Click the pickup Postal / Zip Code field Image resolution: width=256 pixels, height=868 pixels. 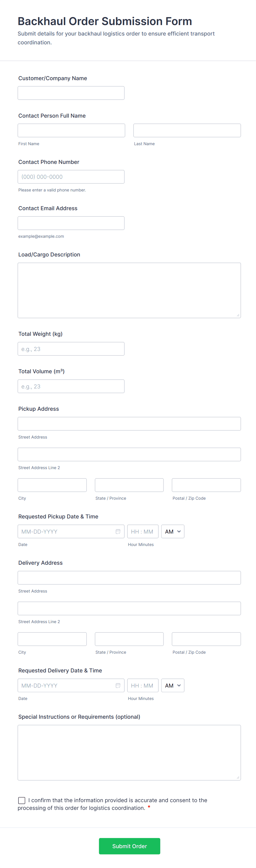[x=206, y=485]
